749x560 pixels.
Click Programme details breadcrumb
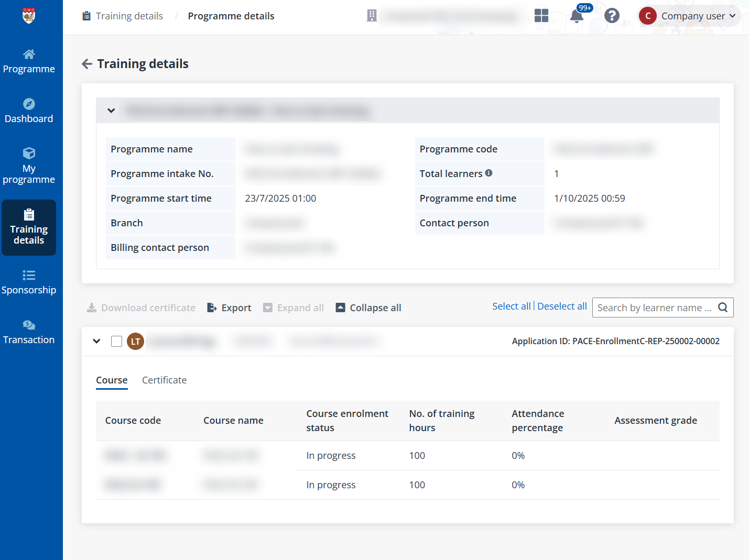[x=231, y=16]
